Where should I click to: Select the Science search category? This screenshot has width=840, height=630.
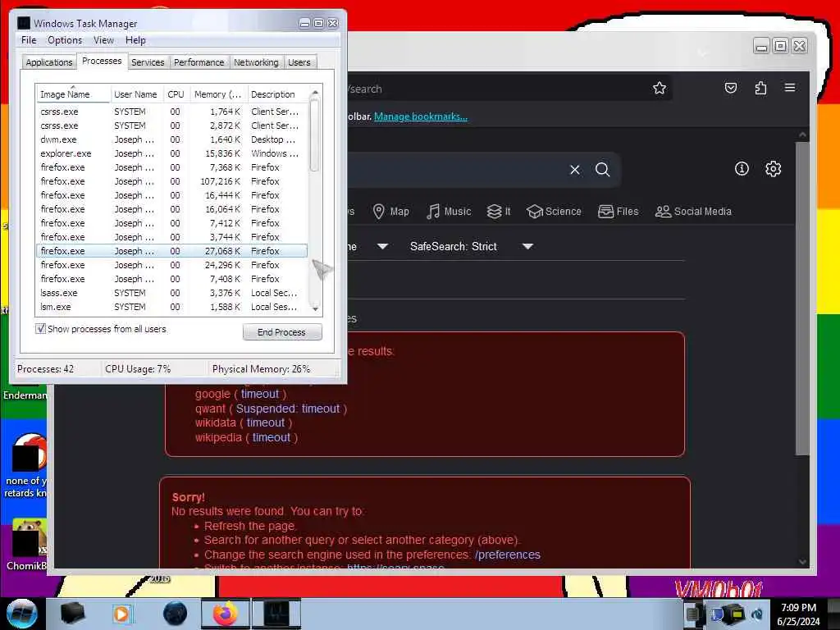click(554, 212)
